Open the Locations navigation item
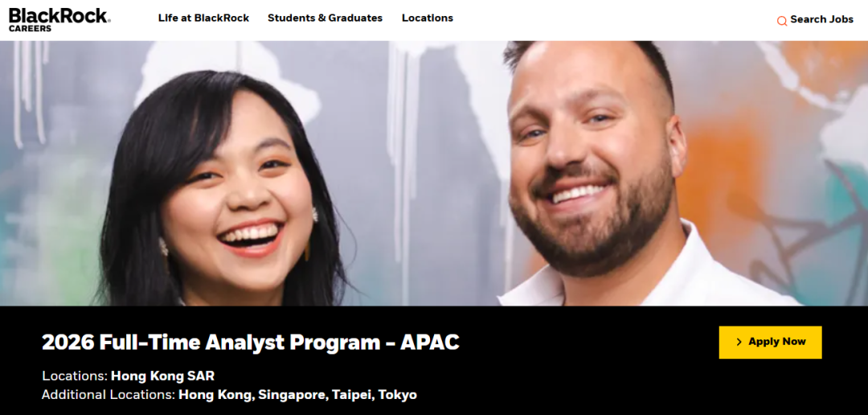The width and height of the screenshot is (868, 415). tap(428, 18)
